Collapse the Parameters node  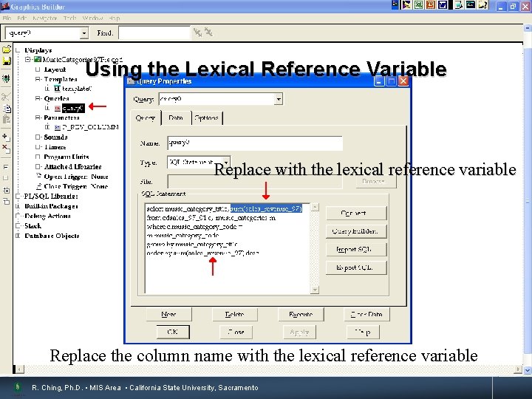pos(38,117)
